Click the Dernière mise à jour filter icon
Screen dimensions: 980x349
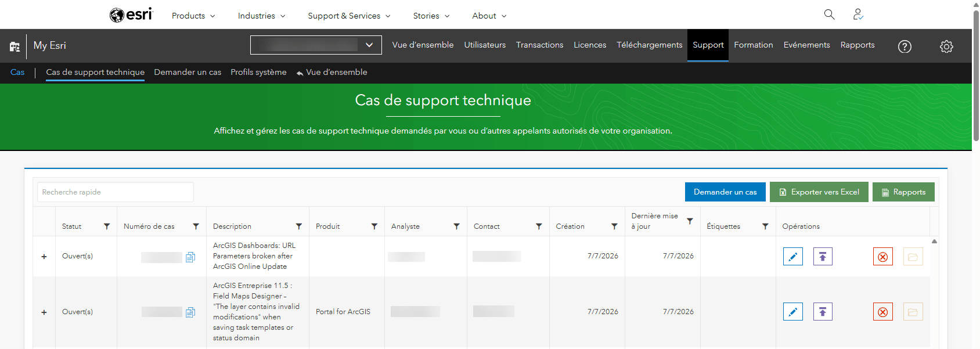[x=690, y=221]
